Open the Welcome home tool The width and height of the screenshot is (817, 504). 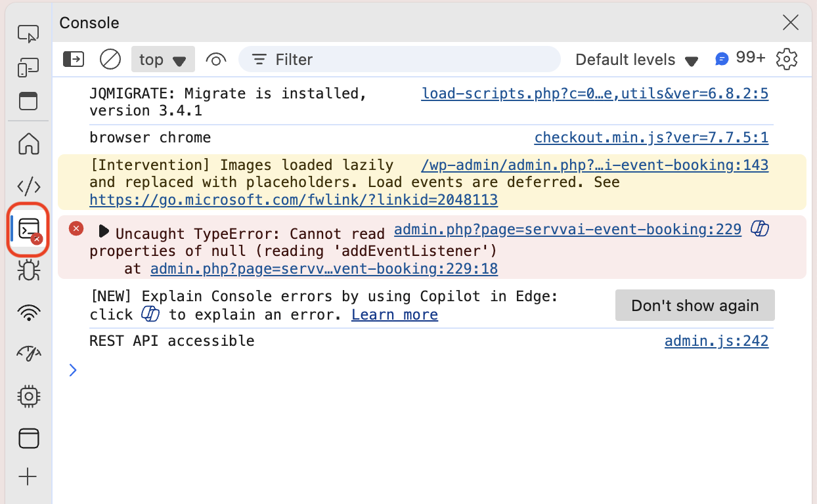(28, 143)
